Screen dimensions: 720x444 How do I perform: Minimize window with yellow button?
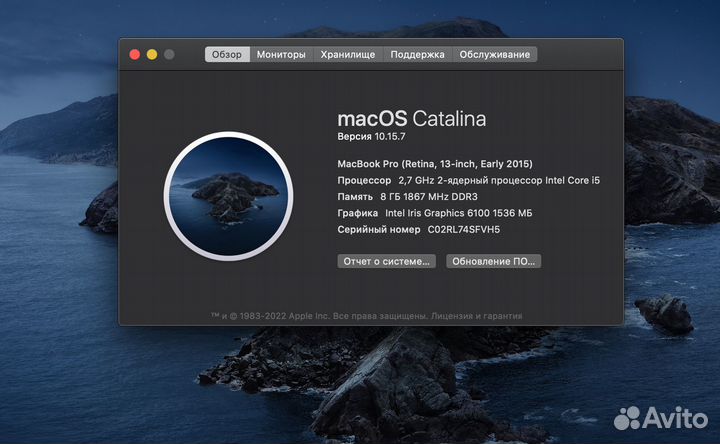pyautogui.click(x=152, y=55)
